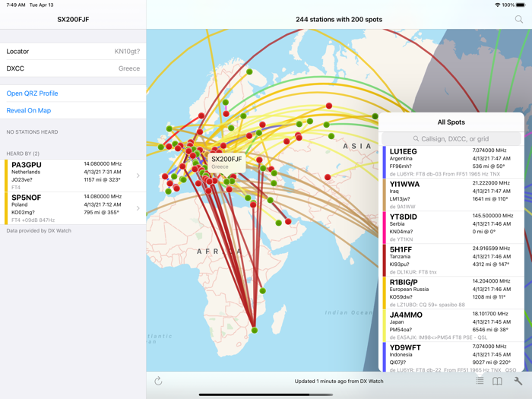This screenshot has height=399, width=532.
Task: Tap the All Spots panel title
Action: [451, 122]
